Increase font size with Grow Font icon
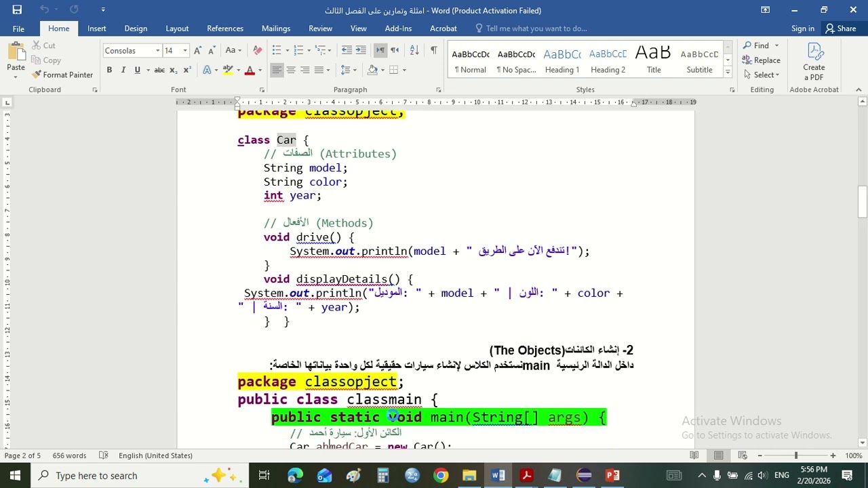Screen dimensions: 868x488 [197, 51]
